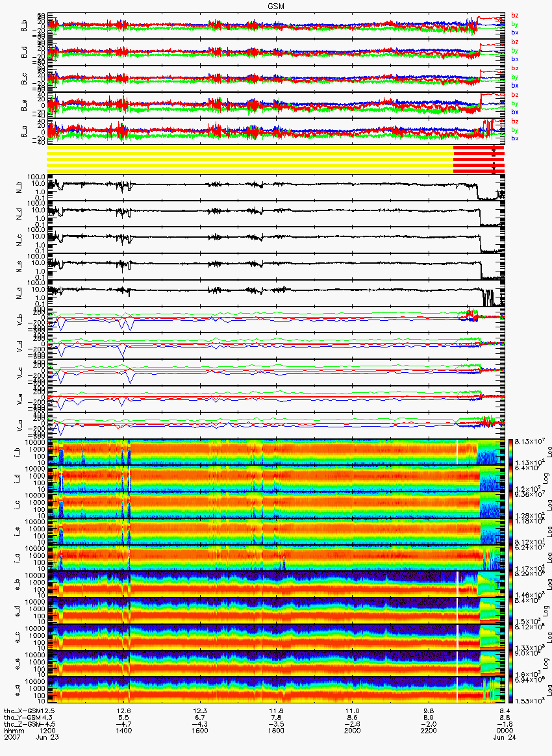This screenshot has width=552, height=756.
Task: Click the B_c magnetic field panel label
Action: (23, 79)
